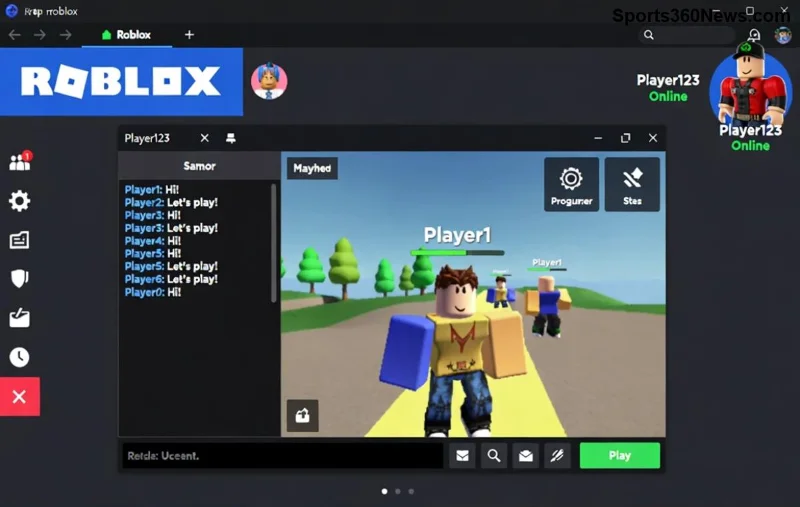Open the inbox tray icon in the sidebar
Viewport: 800px width, 507px height.
[19, 317]
